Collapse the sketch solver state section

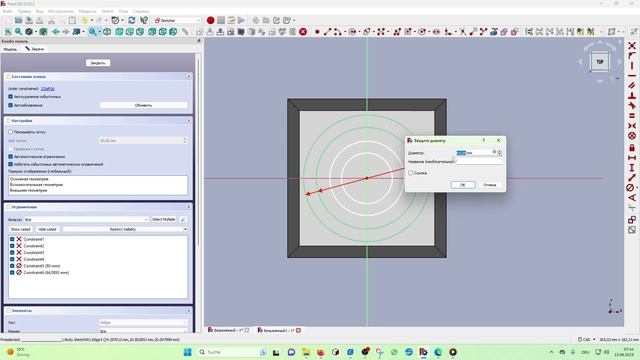(189, 76)
